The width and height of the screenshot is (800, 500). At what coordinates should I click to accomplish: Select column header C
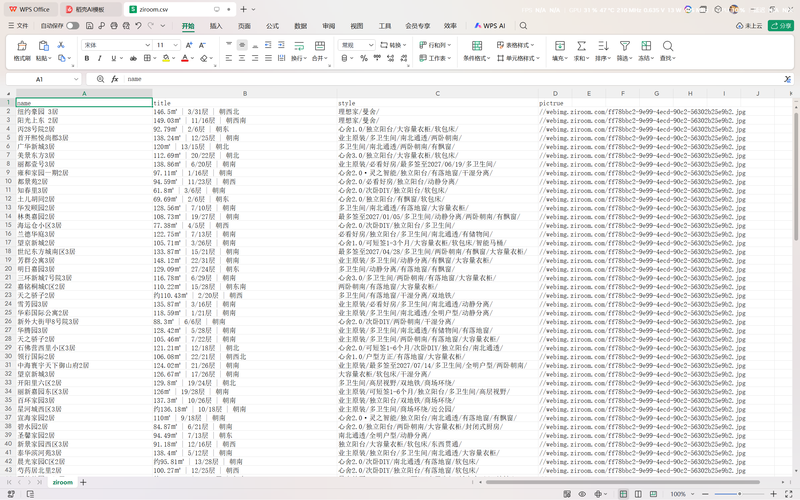[x=437, y=93]
